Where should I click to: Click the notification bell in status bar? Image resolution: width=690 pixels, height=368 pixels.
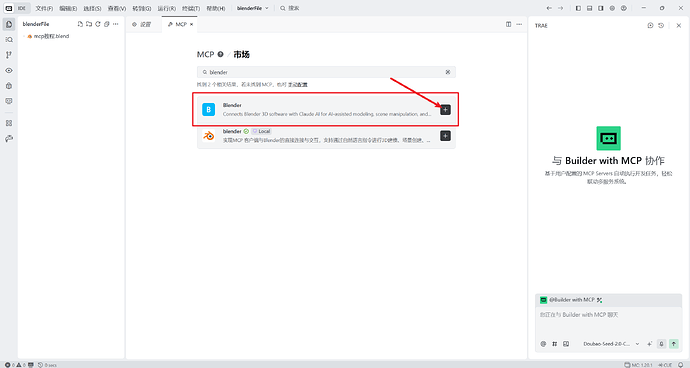[x=681, y=365]
